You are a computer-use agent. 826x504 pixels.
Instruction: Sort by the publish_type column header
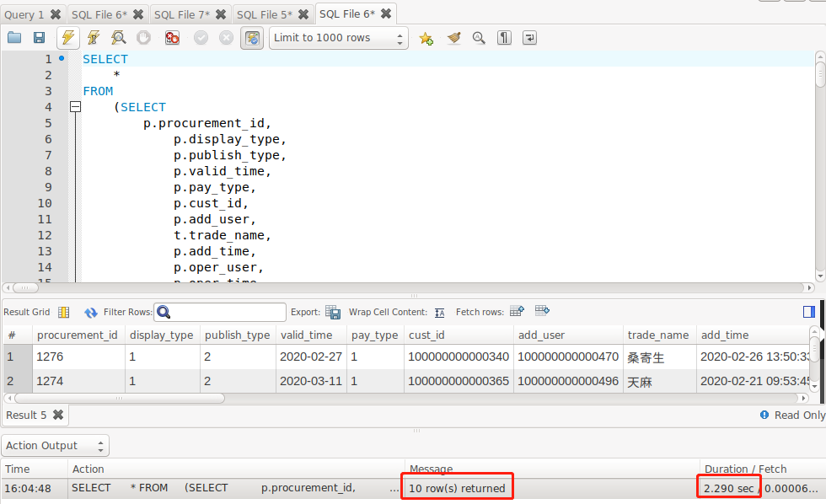pyautogui.click(x=238, y=335)
